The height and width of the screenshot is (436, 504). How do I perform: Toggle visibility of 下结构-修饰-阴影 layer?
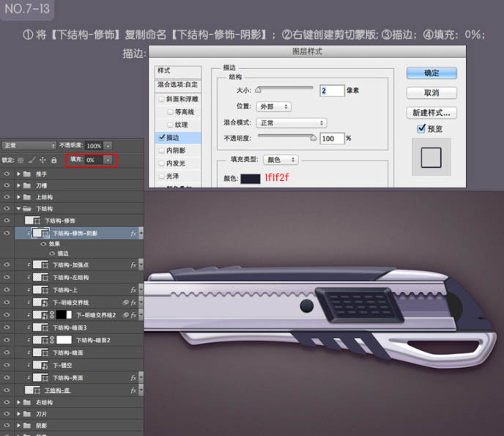(7, 233)
